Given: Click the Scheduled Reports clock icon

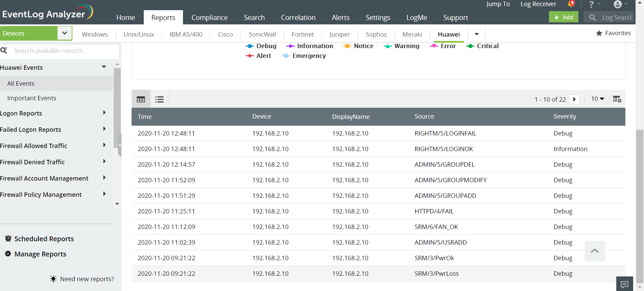Looking at the screenshot, I should (8, 238).
